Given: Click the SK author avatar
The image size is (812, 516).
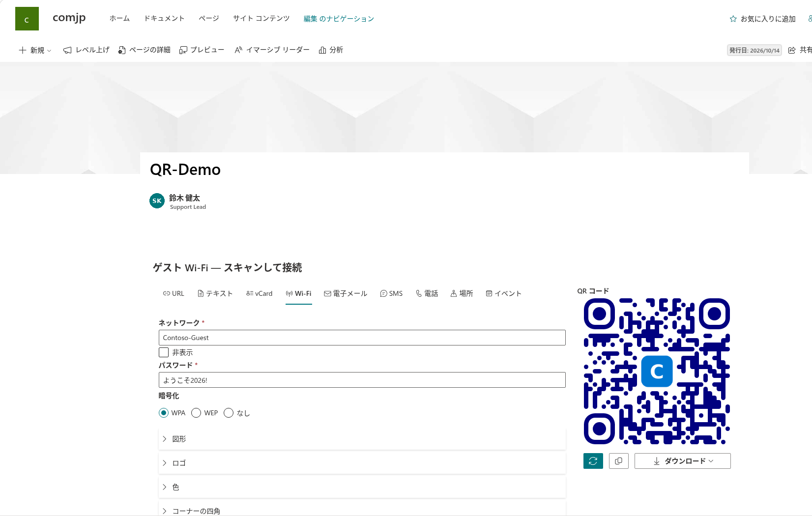Looking at the screenshot, I should point(157,201).
